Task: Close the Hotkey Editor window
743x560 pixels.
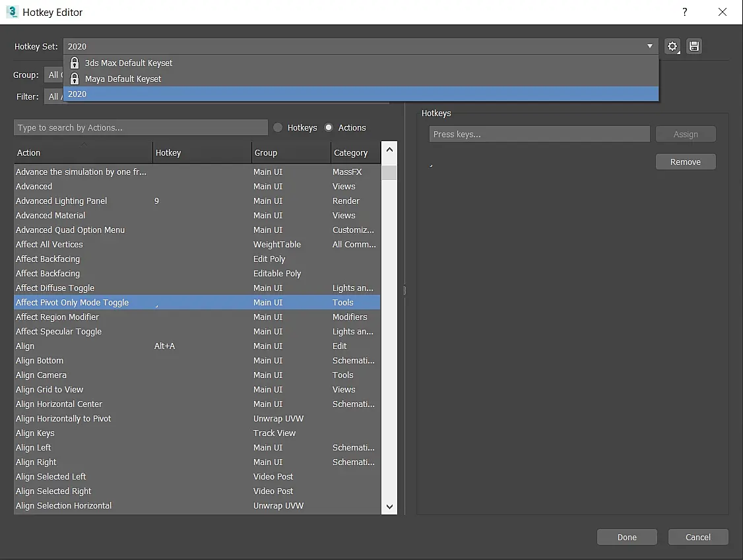Action: point(722,13)
